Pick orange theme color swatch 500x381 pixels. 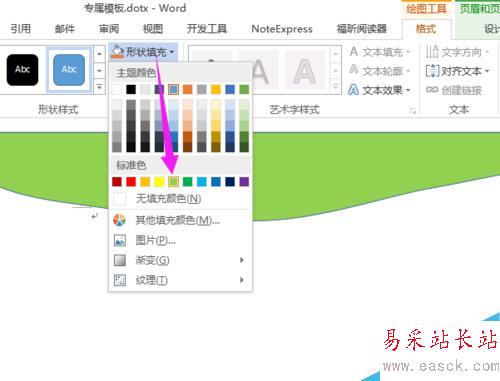click(x=187, y=89)
